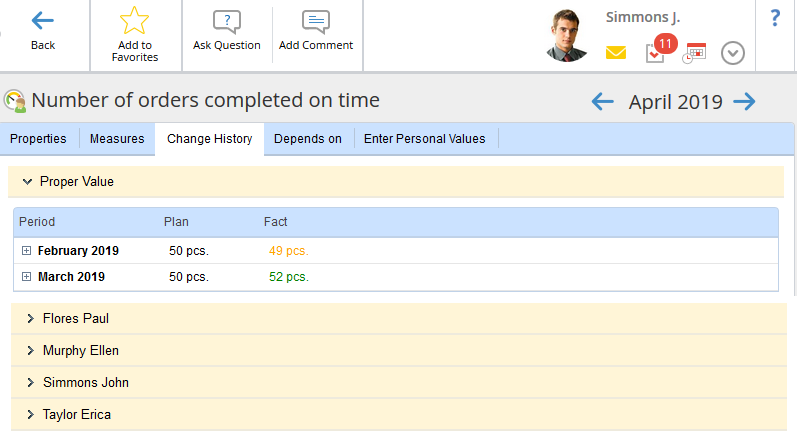Screen dimensions: 797x435
Task: Open user menu dropdown circle arrow
Action: coord(733,53)
